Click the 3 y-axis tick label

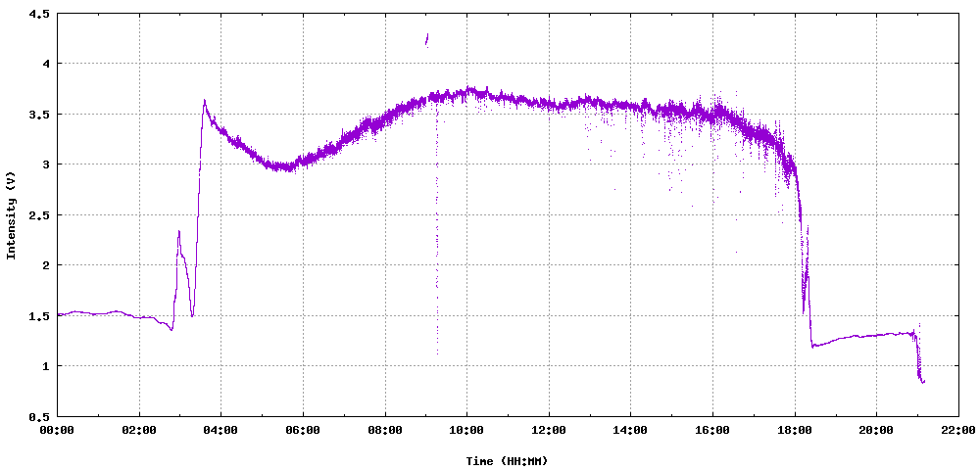pos(46,164)
